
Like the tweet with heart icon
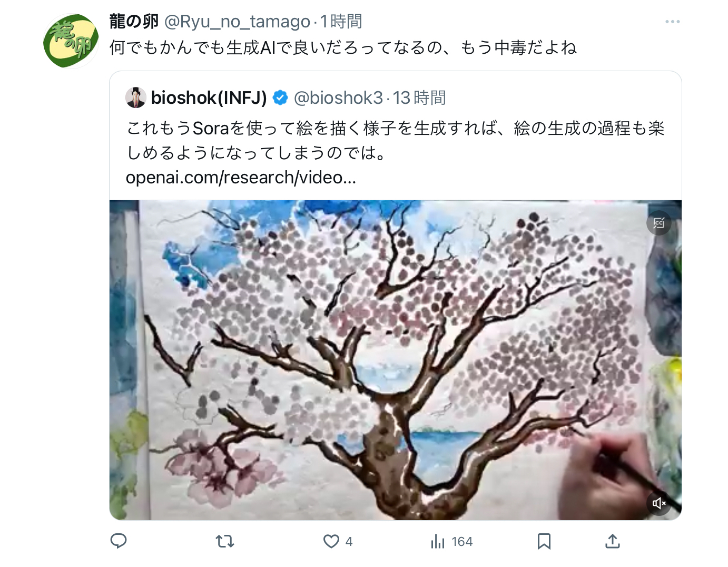331,541
